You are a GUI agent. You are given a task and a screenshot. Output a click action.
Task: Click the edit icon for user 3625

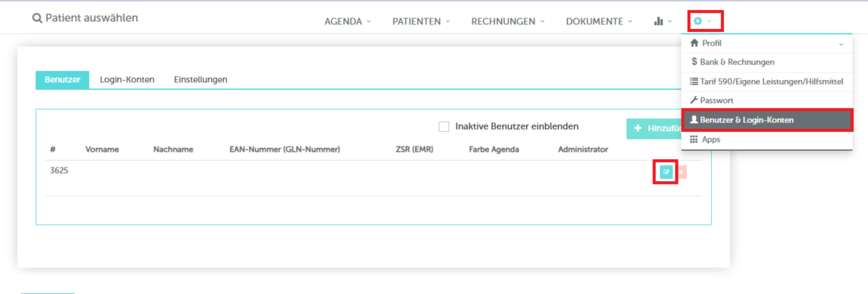point(666,172)
